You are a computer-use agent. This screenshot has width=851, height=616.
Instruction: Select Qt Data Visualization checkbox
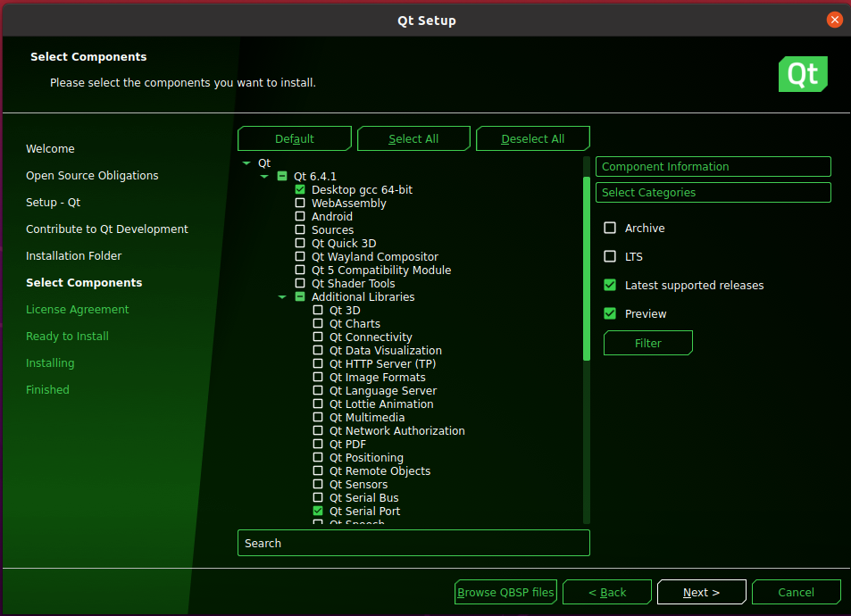(x=318, y=350)
